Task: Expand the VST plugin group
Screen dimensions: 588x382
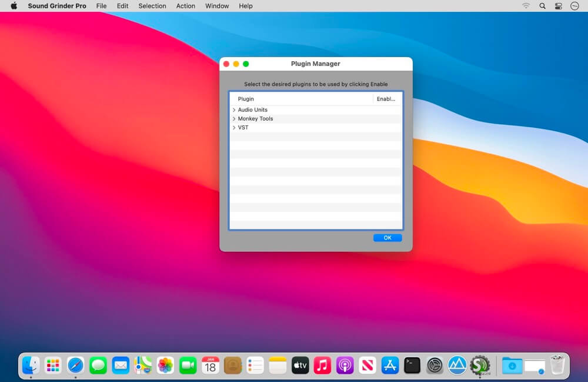Action: pyautogui.click(x=234, y=128)
